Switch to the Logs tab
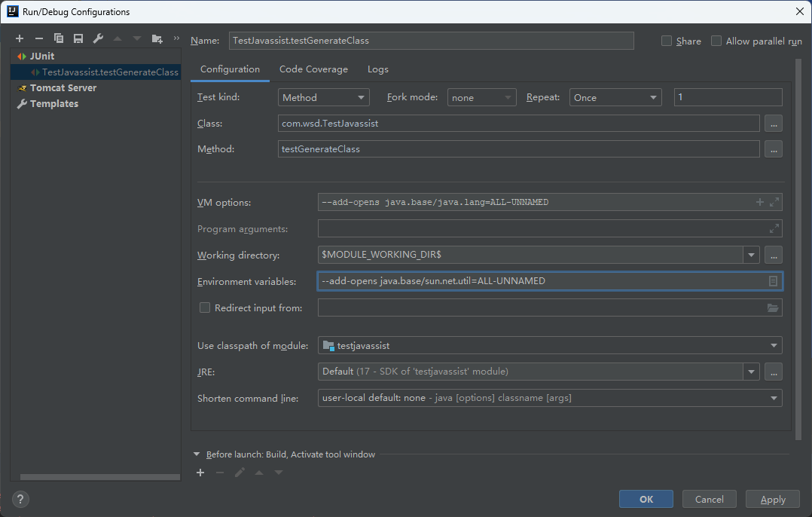Viewport: 812px width, 517px height. point(378,69)
